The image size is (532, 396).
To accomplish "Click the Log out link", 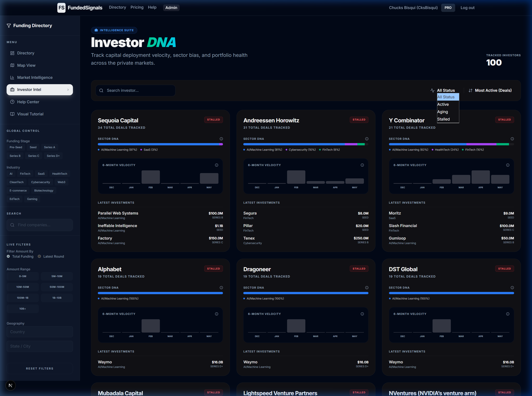I will pyautogui.click(x=467, y=8).
